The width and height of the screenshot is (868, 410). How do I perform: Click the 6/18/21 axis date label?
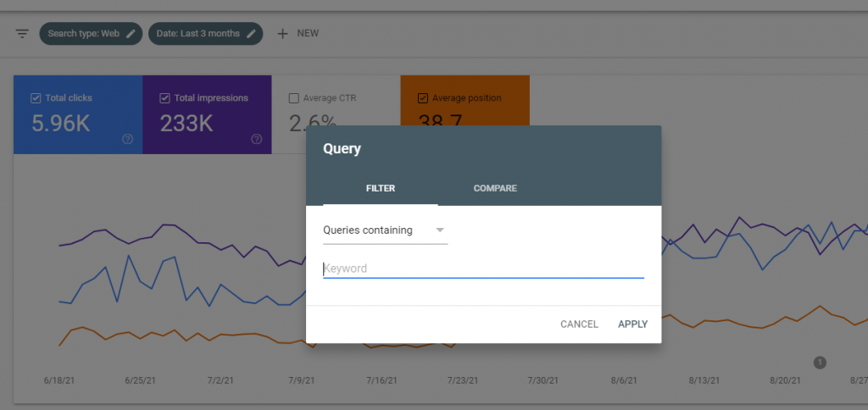pos(58,380)
